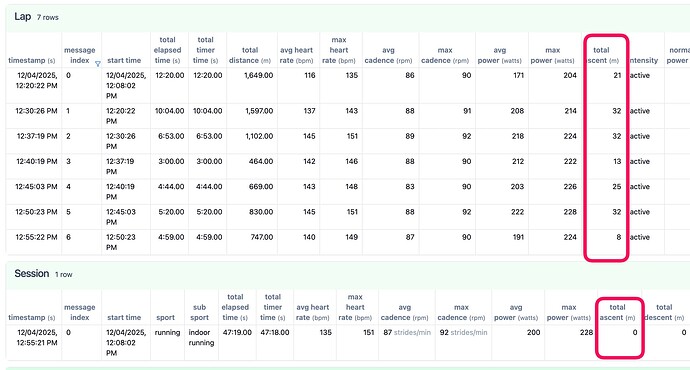The width and height of the screenshot is (690, 370).
Task: Select elapsed time 10:04.00 in lap 1
Action: [x=169, y=111]
